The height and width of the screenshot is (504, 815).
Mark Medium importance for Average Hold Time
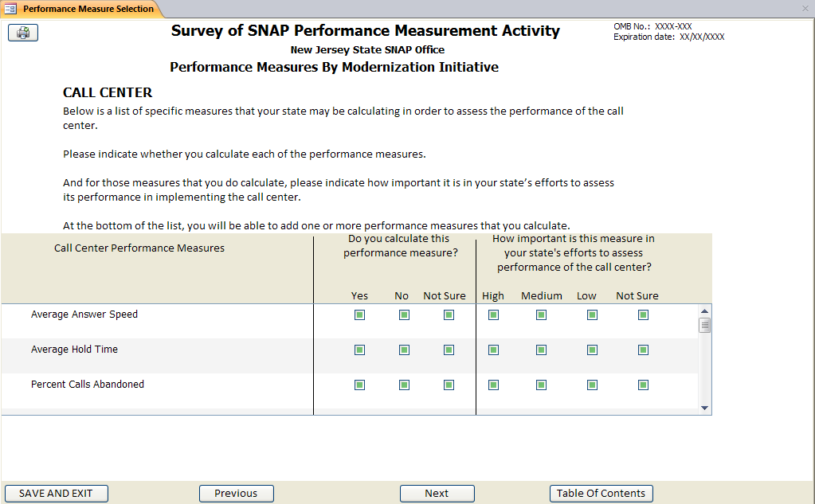coord(541,350)
